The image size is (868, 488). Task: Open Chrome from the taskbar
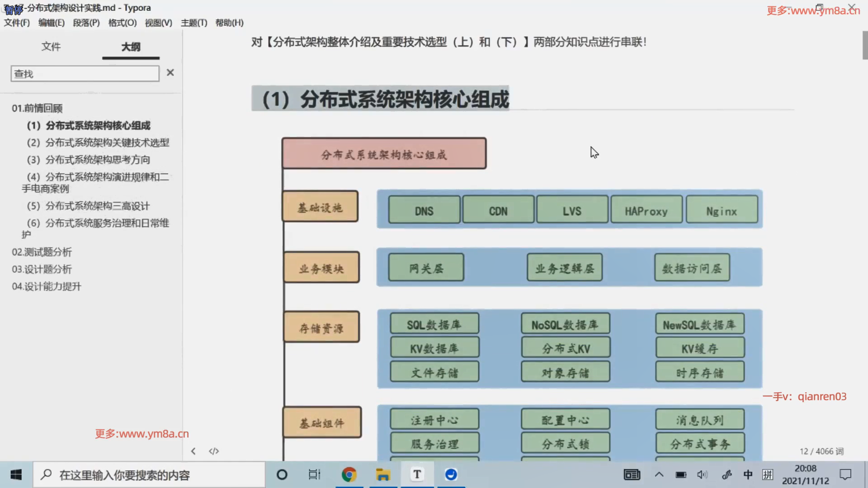click(x=349, y=474)
